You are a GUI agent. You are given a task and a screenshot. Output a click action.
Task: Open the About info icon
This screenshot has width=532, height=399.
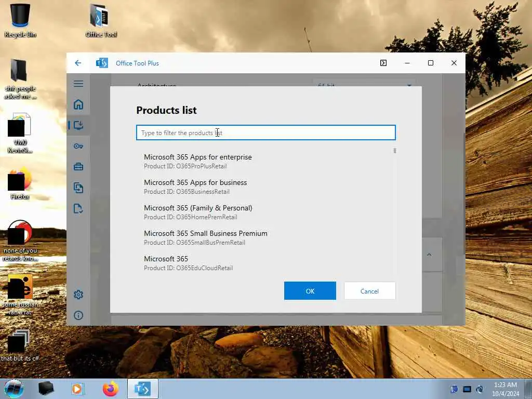(78, 315)
